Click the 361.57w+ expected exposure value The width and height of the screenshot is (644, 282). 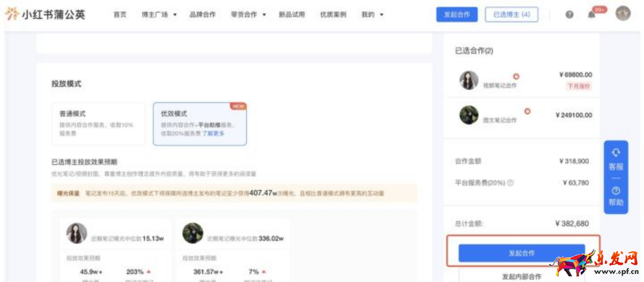coord(208,272)
